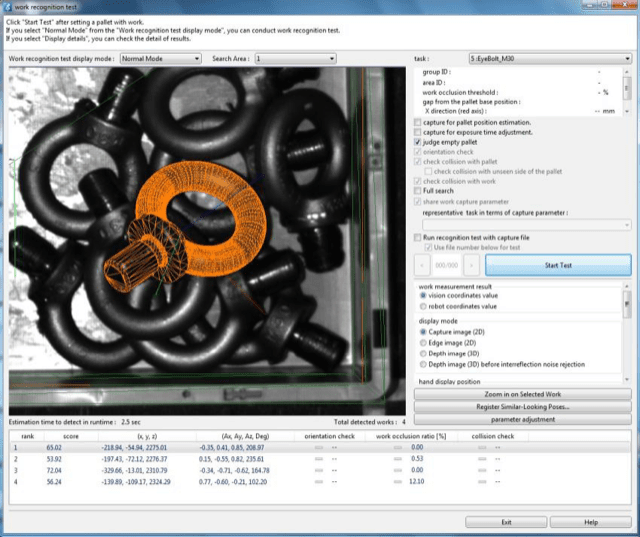
Task: Click the app icon in title bar
Action: 7,7
